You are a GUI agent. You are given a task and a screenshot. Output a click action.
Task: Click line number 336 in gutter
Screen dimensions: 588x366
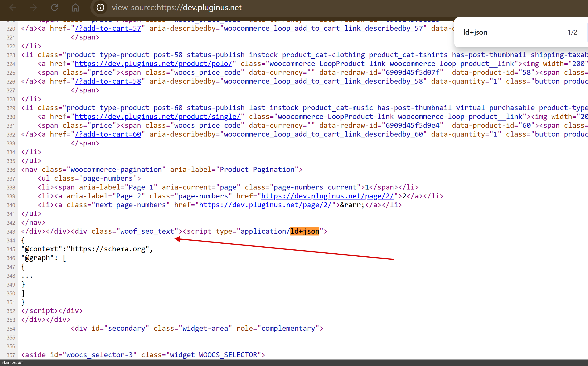(x=11, y=170)
